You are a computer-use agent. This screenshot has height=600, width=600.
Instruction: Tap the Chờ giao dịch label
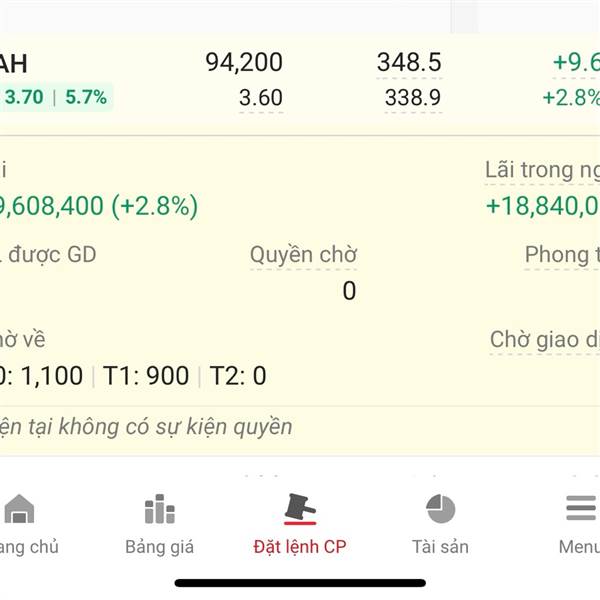(x=545, y=340)
